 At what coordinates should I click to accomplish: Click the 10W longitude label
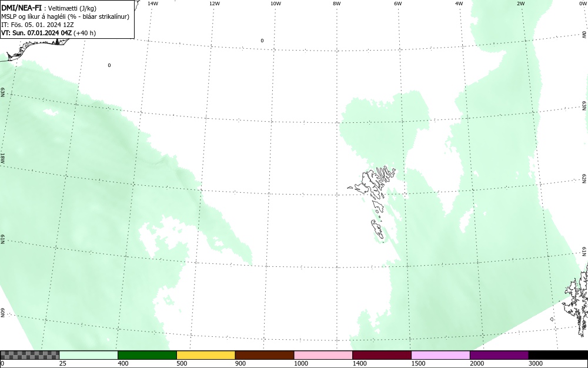pyautogui.click(x=276, y=4)
